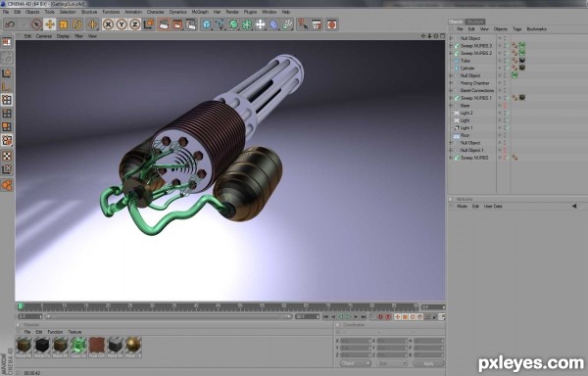Screen dimensions: 588x376
Task: Select Use Texture checkerboard tool in sidebar
Action: [7, 156]
